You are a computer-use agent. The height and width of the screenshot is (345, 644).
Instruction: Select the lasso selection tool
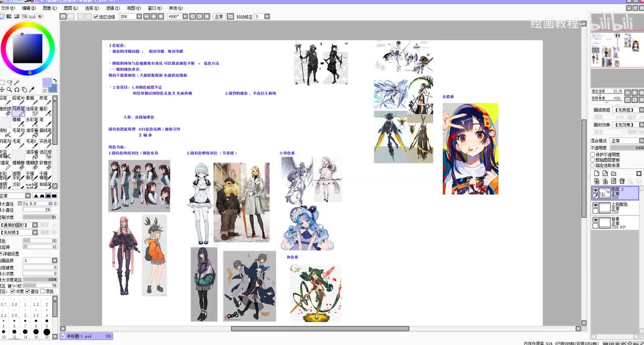10,82
